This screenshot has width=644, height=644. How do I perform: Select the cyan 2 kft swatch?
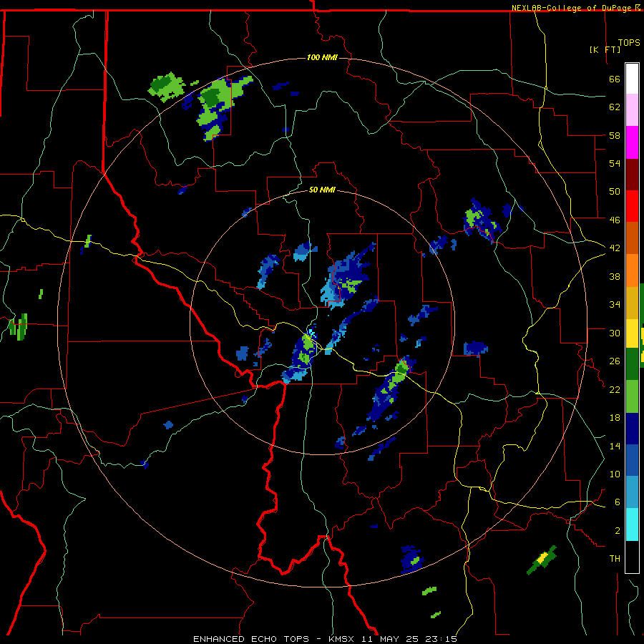coord(632,525)
